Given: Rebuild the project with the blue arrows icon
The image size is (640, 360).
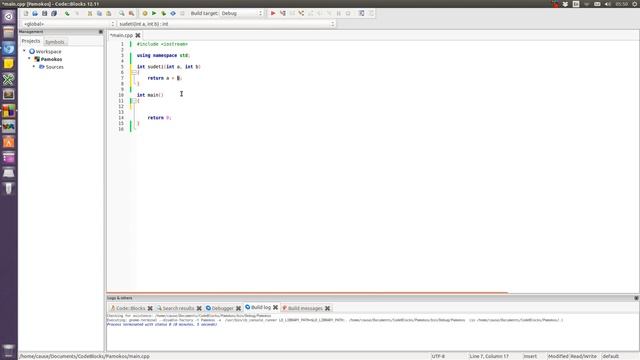Looking at the screenshot, I should pos(173,13).
